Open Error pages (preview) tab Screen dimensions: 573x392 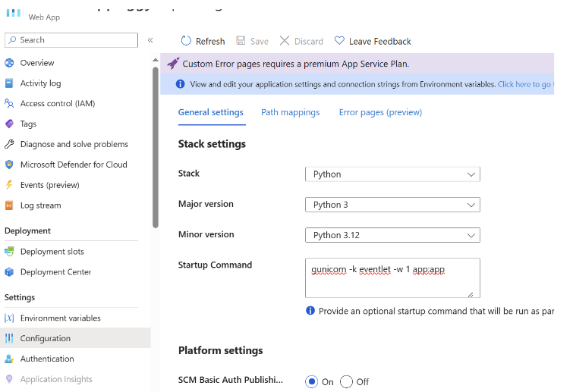[x=380, y=112]
